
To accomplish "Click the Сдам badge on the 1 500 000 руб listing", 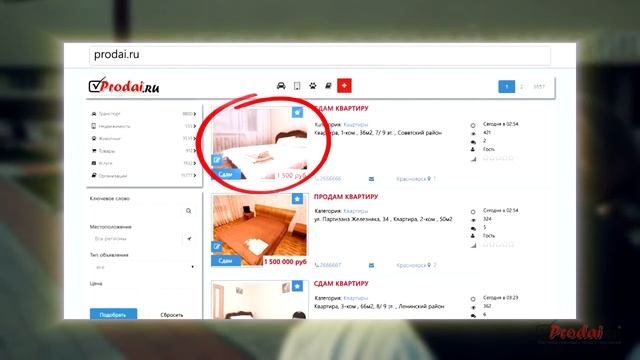I will click(x=226, y=261).
